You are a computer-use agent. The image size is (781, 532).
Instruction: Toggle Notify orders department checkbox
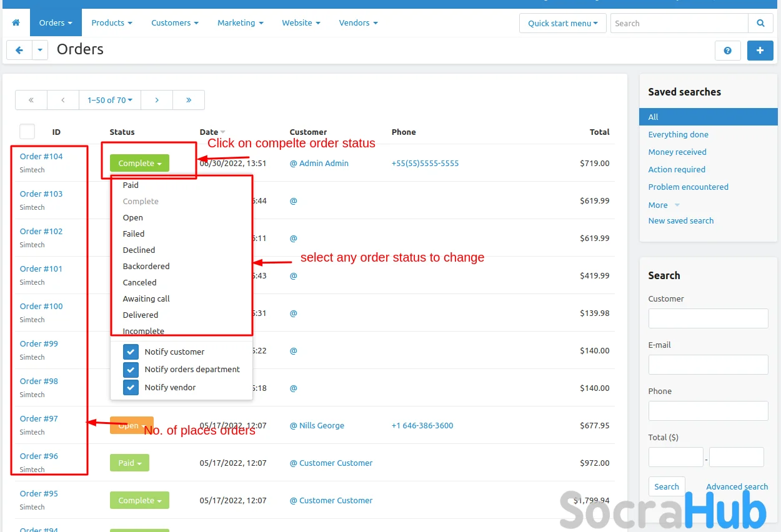131,369
